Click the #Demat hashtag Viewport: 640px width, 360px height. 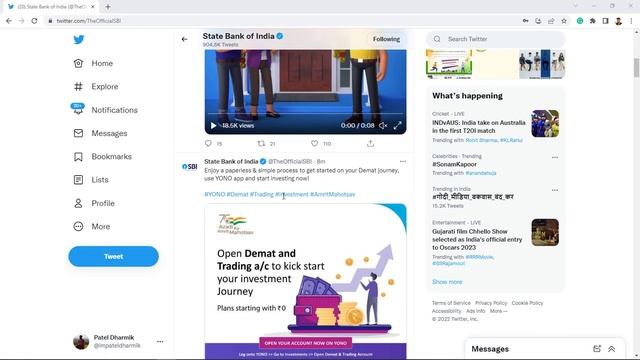click(238, 195)
